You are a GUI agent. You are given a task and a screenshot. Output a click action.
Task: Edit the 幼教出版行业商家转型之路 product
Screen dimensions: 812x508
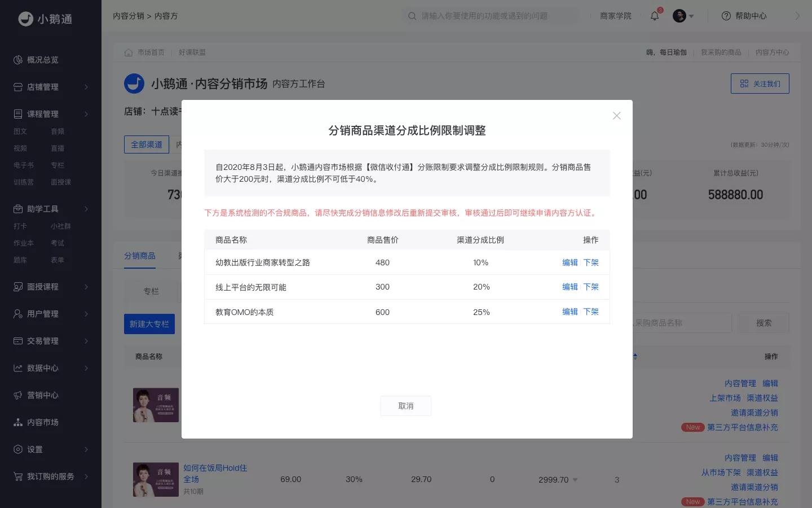[x=570, y=262]
